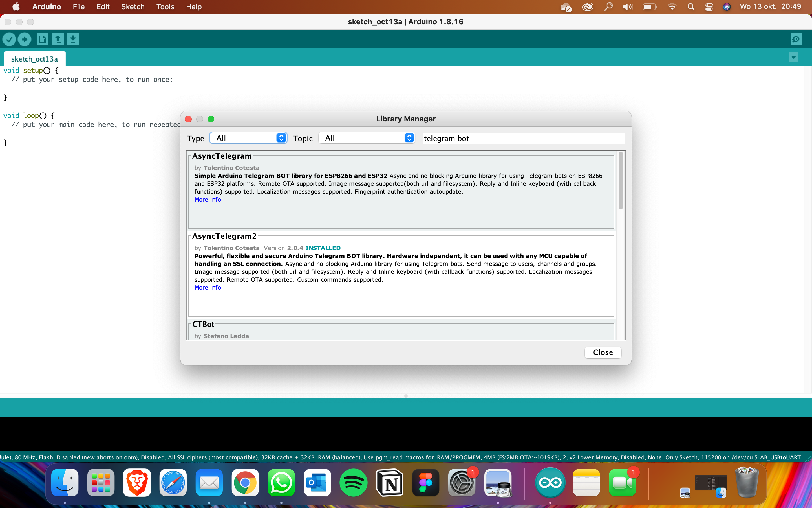
Task: Open Microsoft Outlook from the Dock
Action: [317, 483]
